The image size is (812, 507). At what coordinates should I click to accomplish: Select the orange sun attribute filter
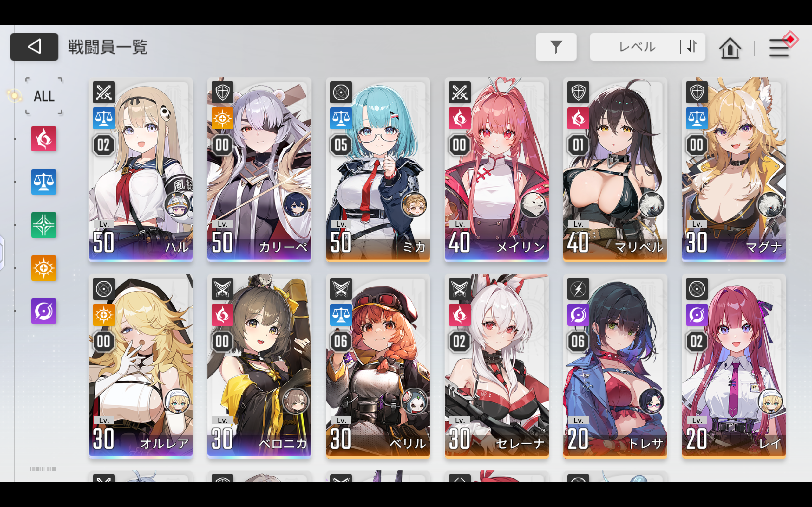click(44, 268)
